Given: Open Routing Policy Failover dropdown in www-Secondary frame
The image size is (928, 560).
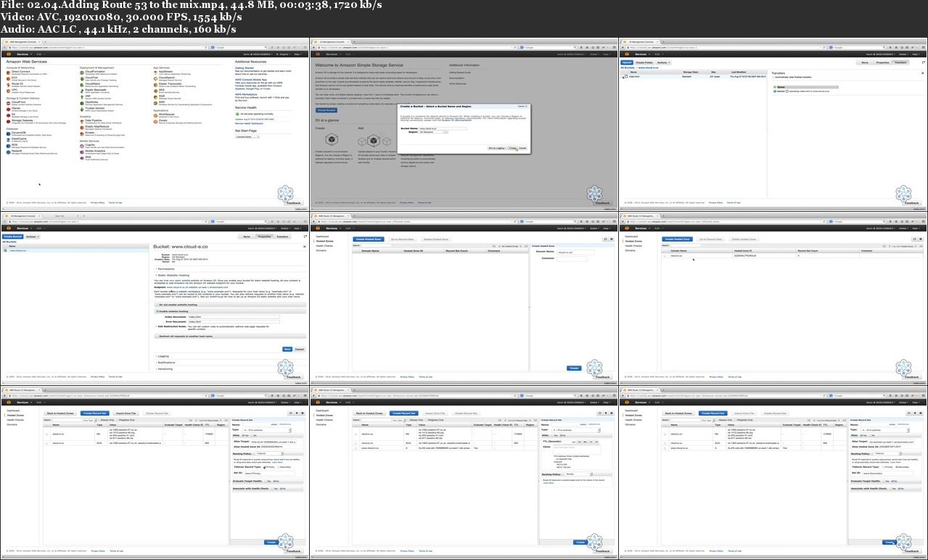Looking at the screenshot, I should pyautogui.click(x=887, y=453).
